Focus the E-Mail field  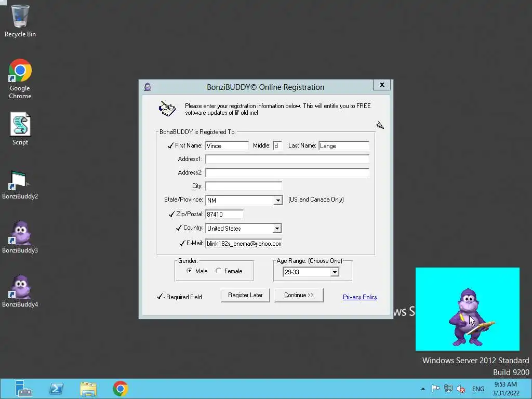(x=244, y=244)
